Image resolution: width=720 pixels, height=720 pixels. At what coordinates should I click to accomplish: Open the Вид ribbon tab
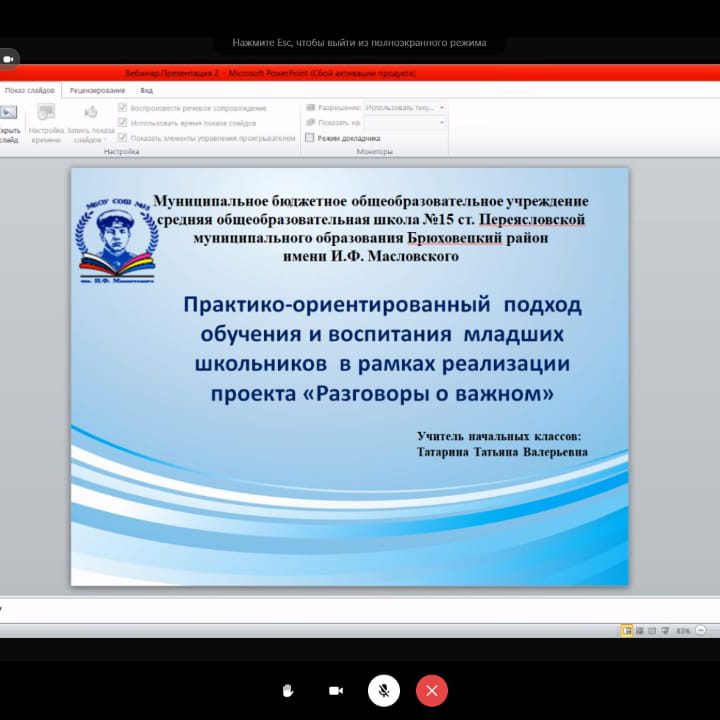[146, 90]
